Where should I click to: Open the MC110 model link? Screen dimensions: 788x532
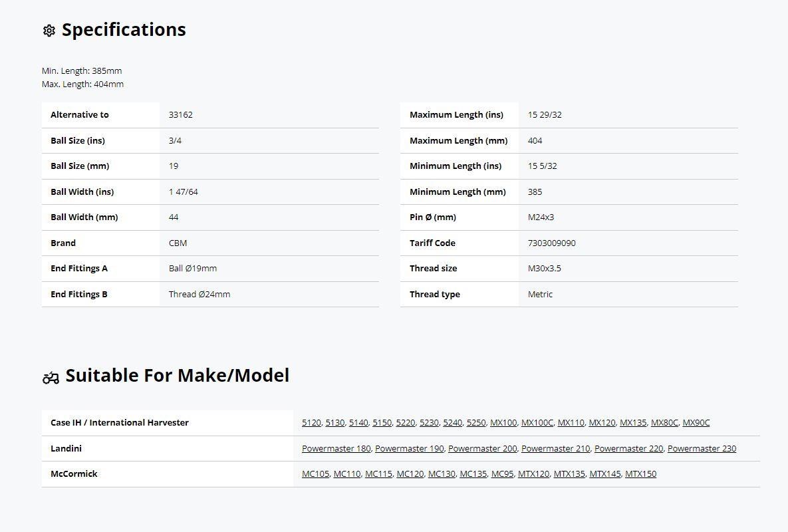point(347,473)
